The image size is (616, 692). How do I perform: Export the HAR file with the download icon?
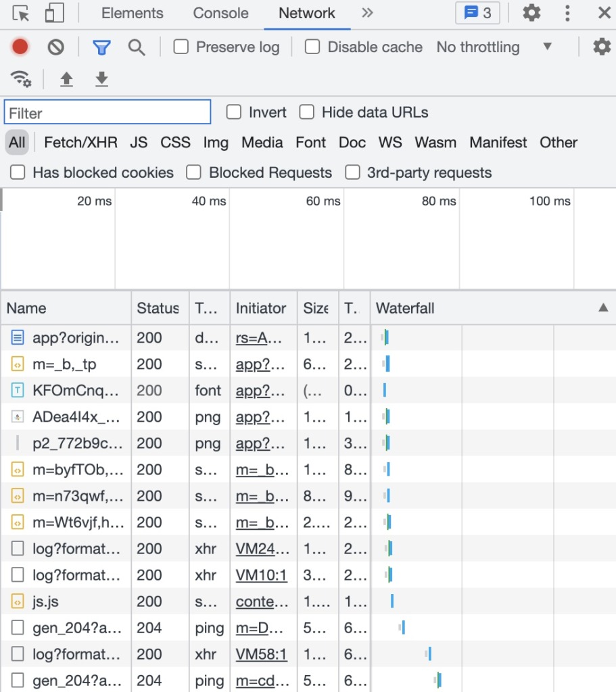pyautogui.click(x=101, y=79)
